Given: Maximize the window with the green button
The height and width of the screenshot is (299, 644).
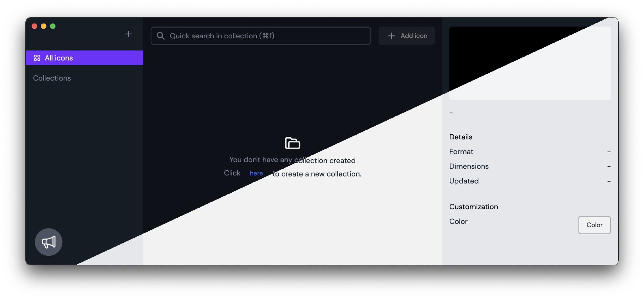Looking at the screenshot, I should coord(53,26).
